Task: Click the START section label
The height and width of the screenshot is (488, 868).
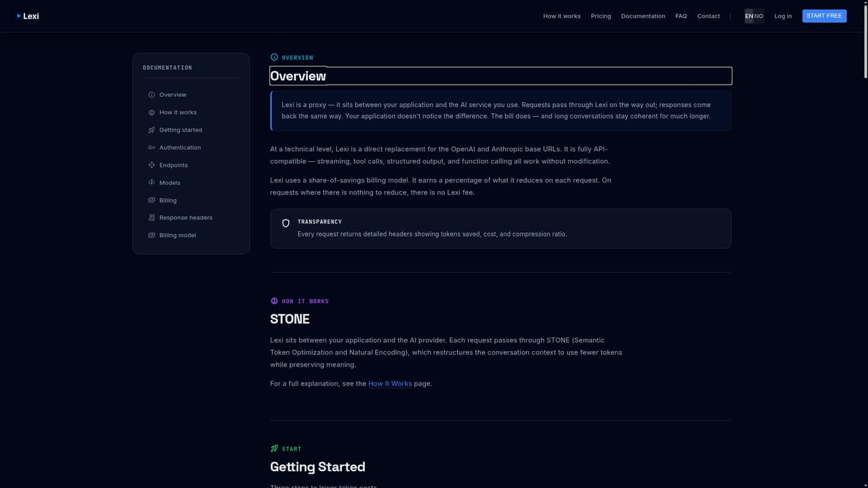Action: click(292, 449)
